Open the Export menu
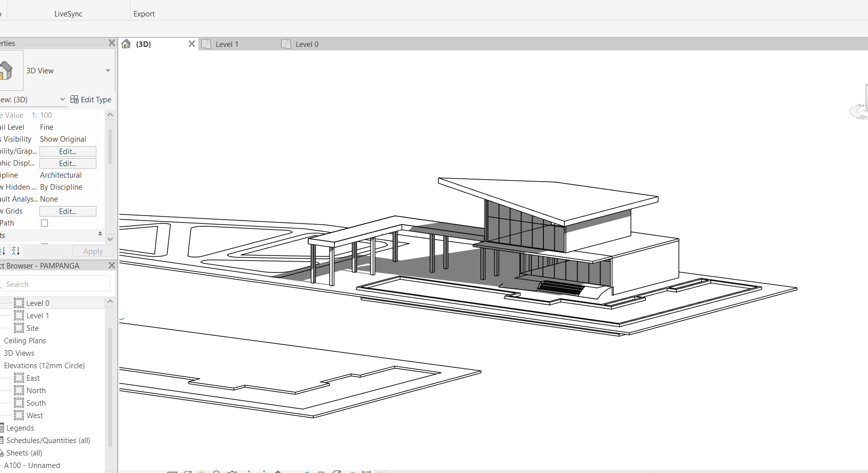This screenshot has height=473, width=868. tap(144, 14)
